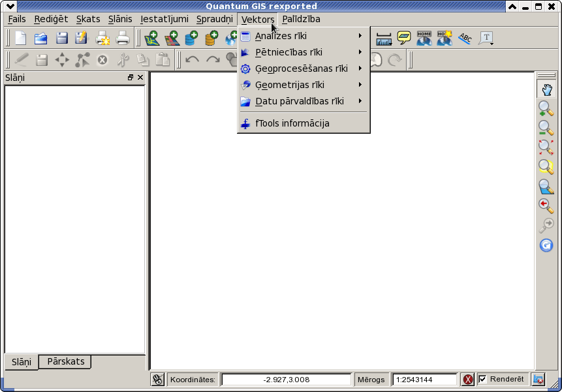Zoom to full extent icon
Viewport: 562px width, 392px height.
click(x=546, y=147)
